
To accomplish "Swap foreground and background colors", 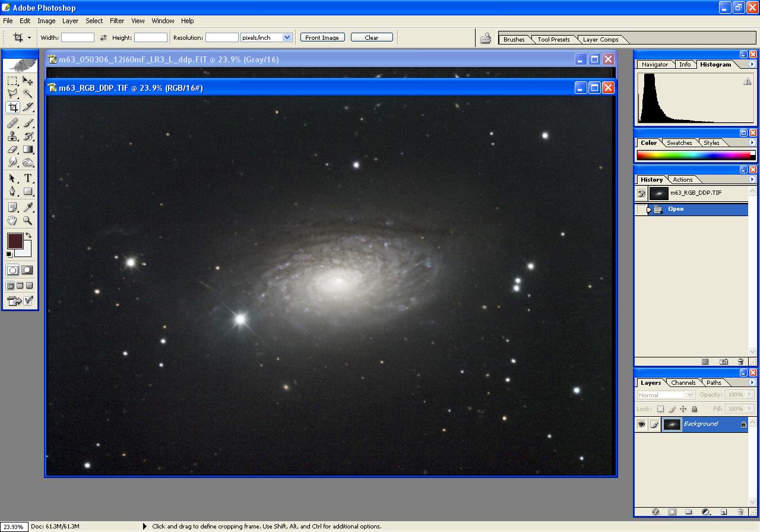I will point(28,236).
